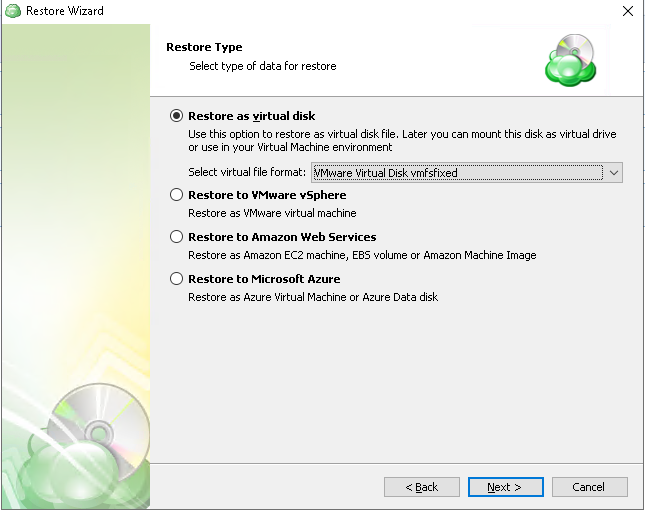Cancel the restore wizard
The height and width of the screenshot is (510, 645).
click(x=589, y=487)
